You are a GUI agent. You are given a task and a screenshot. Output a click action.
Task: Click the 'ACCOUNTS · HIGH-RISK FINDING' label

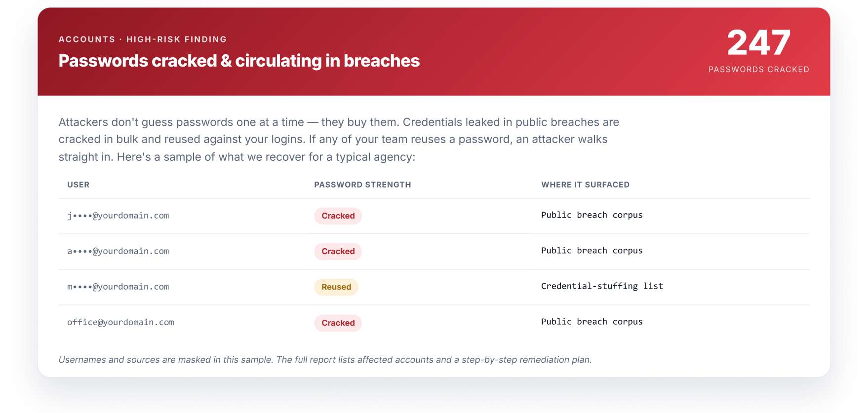tap(143, 39)
